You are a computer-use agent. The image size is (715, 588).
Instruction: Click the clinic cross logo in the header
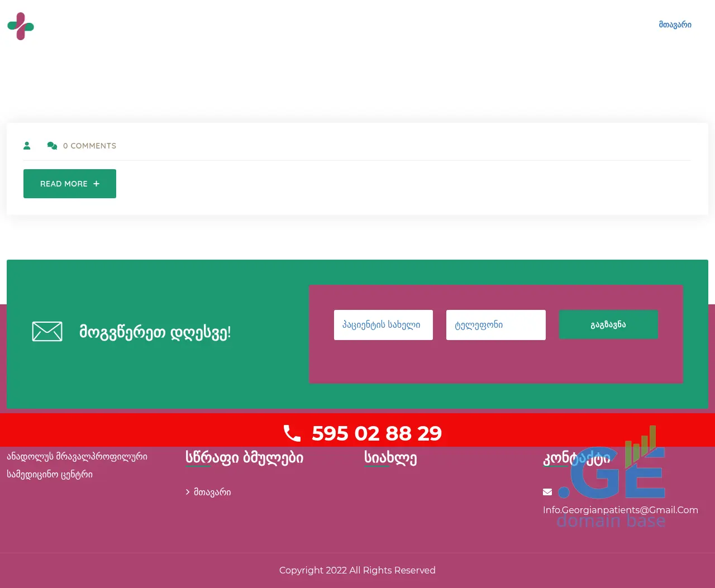tap(21, 26)
